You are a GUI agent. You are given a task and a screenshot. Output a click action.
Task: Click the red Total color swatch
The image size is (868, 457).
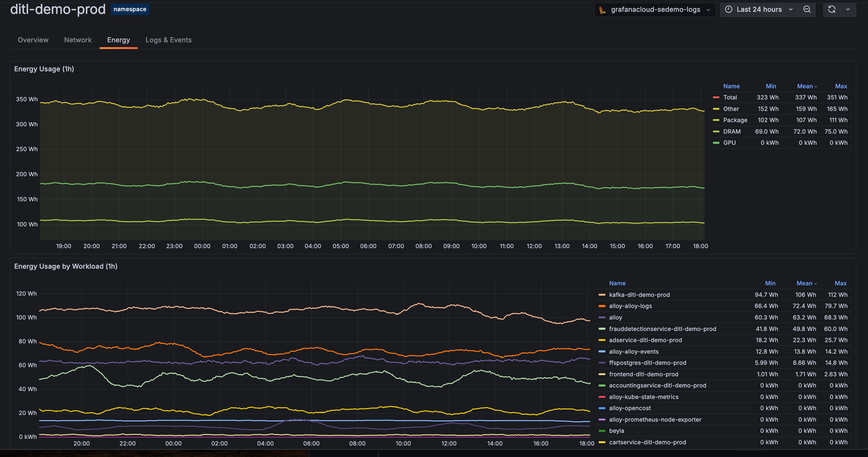(716, 97)
